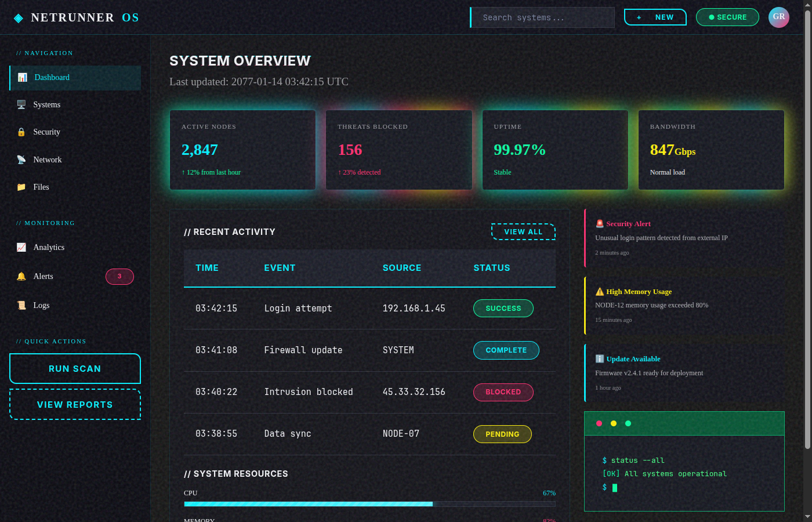Click the High Memory Usage warning icon

[x=600, y=291]
